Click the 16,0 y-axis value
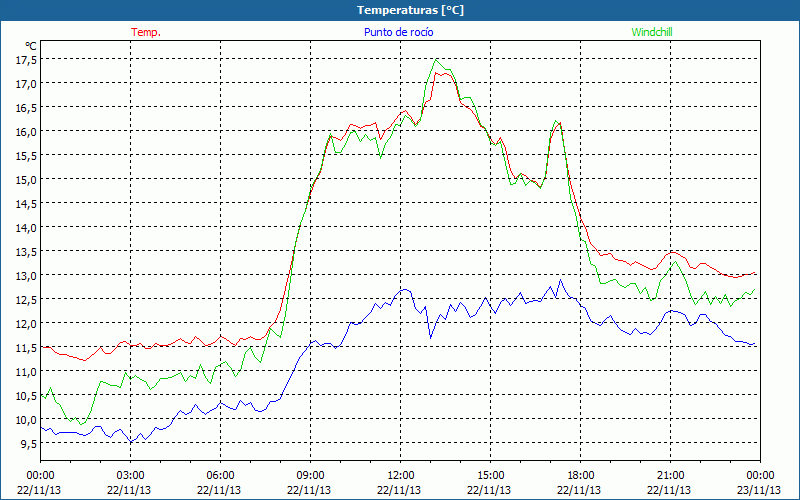Image resolution: width=800 pixels, height=500 pixels. pos(27,132)
